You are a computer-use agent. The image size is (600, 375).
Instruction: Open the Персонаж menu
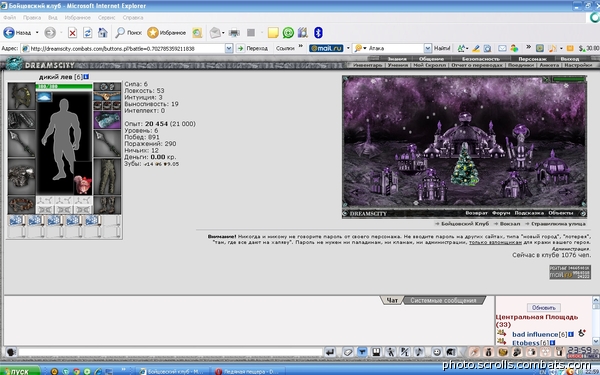(532, 59)
